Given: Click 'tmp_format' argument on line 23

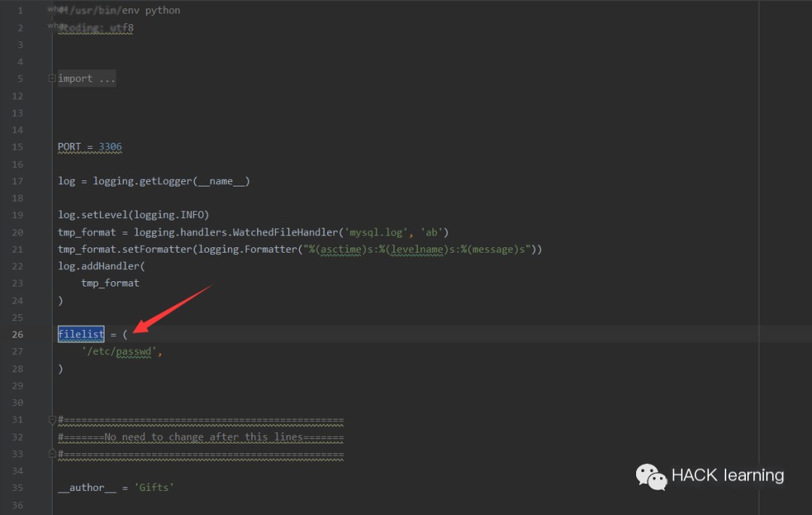Looking at the screenshot, I should 111,283.
